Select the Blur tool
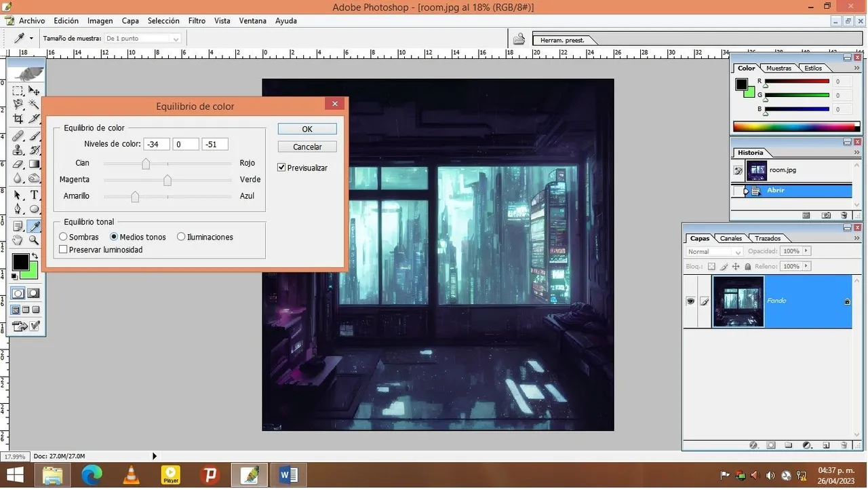This screenshot has height=490, width=868. click(18, 178)
